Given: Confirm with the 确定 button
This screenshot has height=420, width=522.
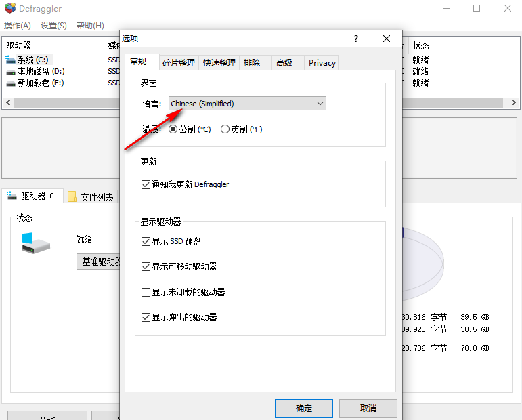Looking at the screenshot, I should point(304,408).
